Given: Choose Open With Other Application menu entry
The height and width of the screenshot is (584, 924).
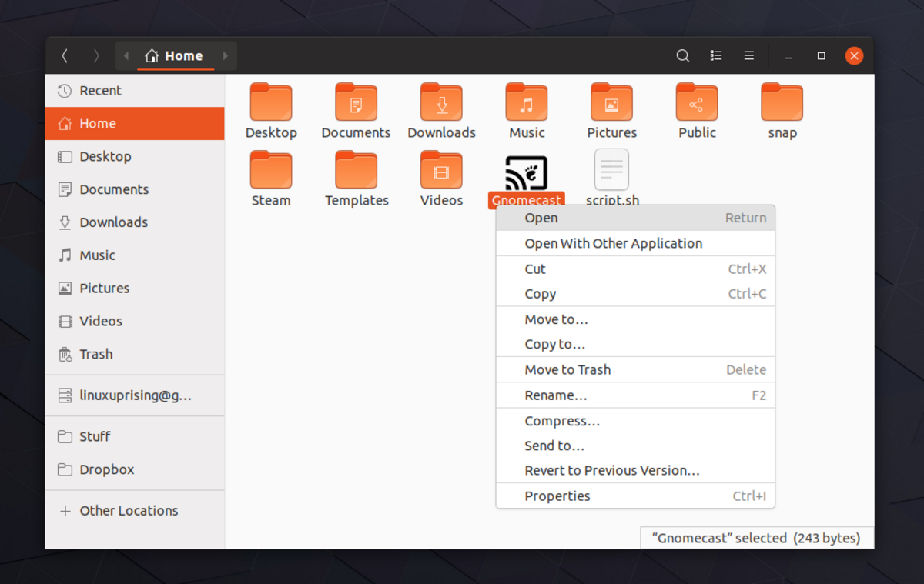Looking at the screenshot, I should (613, 243).
